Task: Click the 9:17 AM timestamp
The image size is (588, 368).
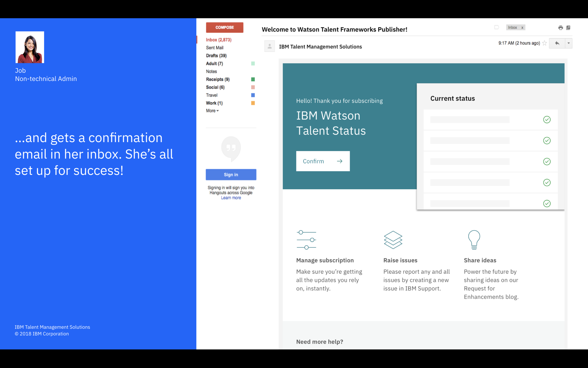Action: pos(519,43)
